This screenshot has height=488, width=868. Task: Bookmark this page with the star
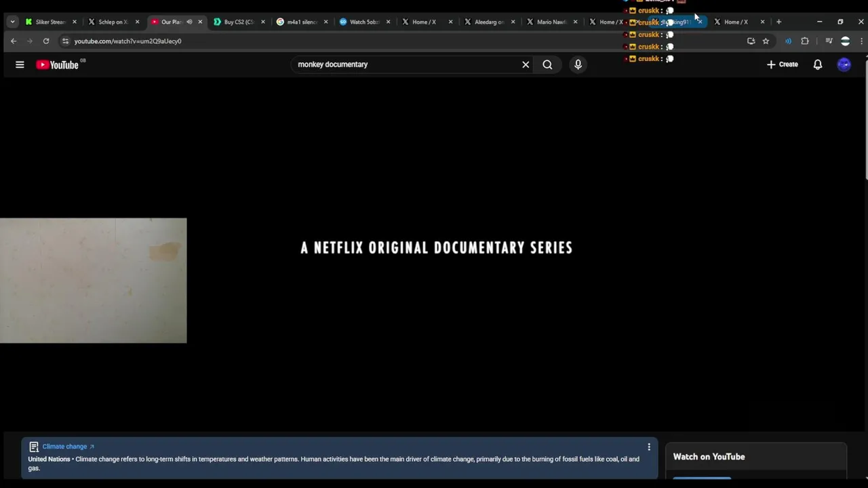tap(766, 41)
